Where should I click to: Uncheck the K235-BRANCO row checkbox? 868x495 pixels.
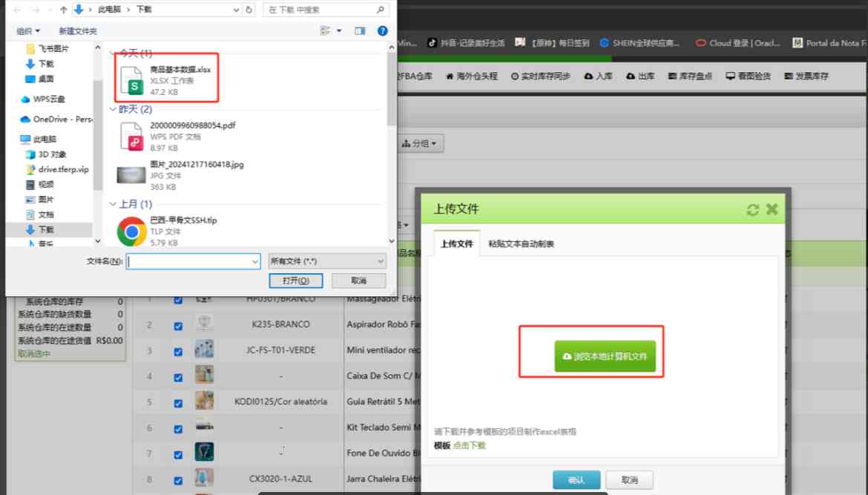[178, 325]
